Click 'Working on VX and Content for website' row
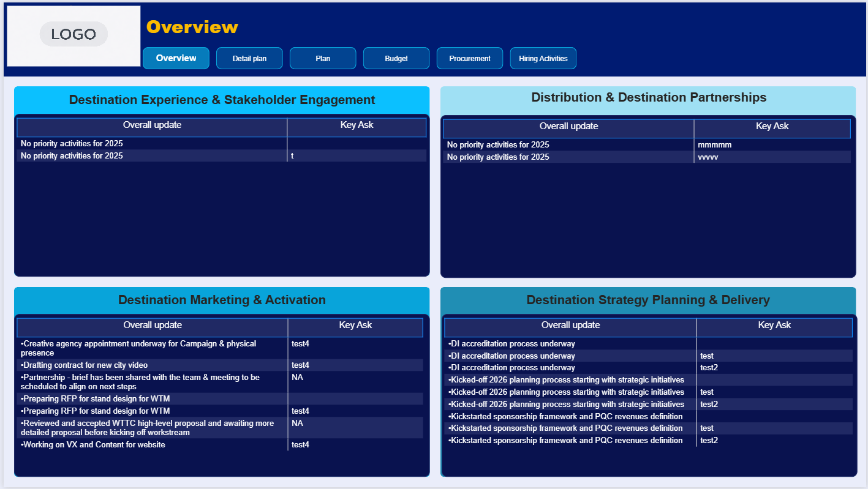 pos(93,445)
